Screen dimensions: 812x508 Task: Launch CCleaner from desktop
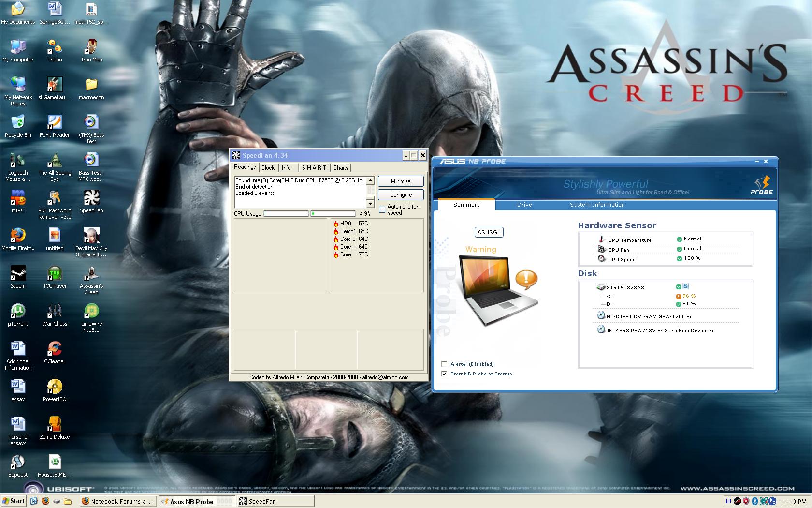[x=55, y=353]
